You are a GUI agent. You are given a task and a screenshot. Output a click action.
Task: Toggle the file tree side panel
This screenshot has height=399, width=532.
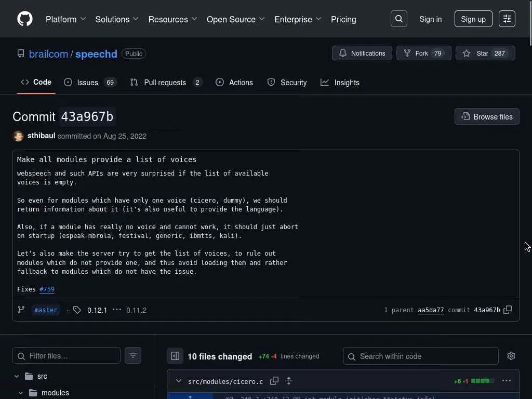[x=175, y=356]
